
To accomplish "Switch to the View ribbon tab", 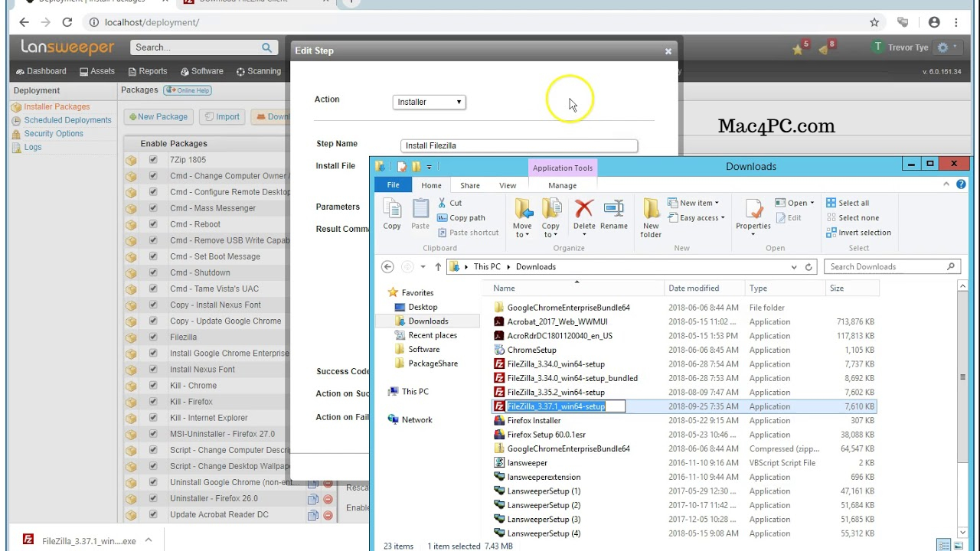I will (x=508, y=185).
